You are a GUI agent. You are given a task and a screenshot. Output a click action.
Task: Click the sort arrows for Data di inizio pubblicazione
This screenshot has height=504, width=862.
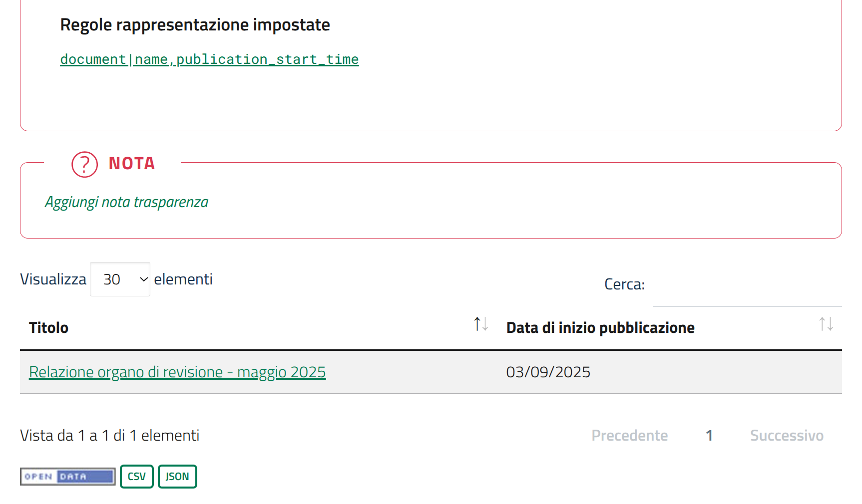click(x=826, y=324)
